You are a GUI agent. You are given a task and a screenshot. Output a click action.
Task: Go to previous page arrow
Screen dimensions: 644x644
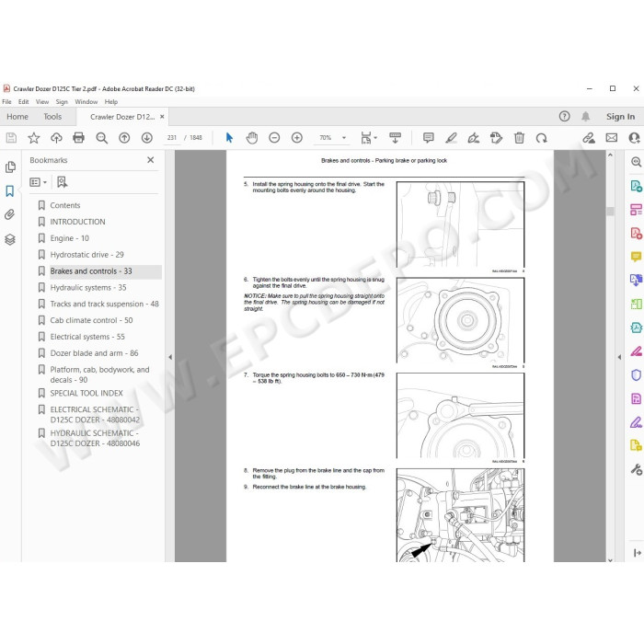(x=124, y=138)
